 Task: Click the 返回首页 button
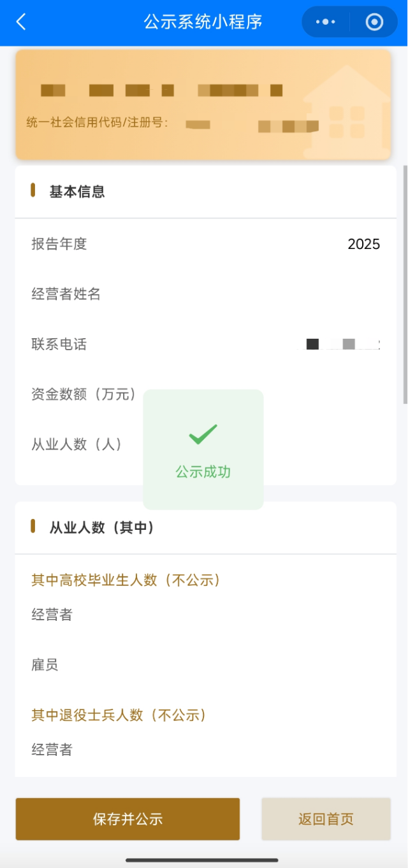click(x=326, y=819)
